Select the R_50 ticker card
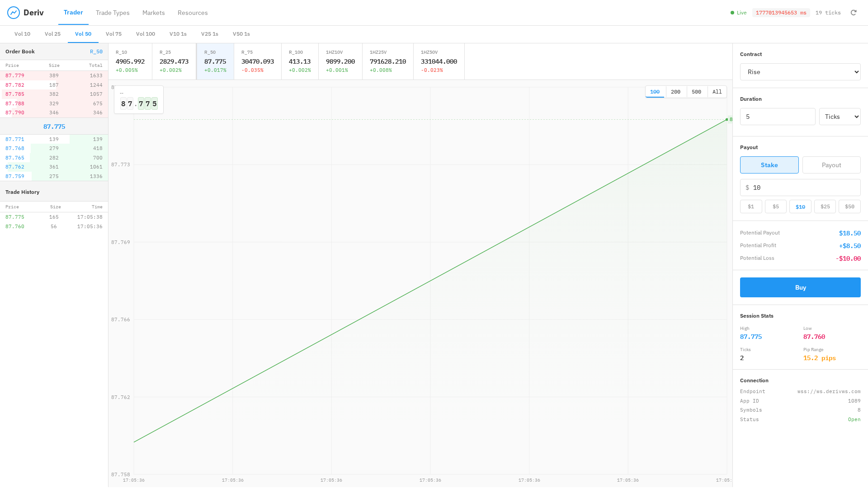Image resolution: width=868 pixels, height=488 pixels. [215, 61]
